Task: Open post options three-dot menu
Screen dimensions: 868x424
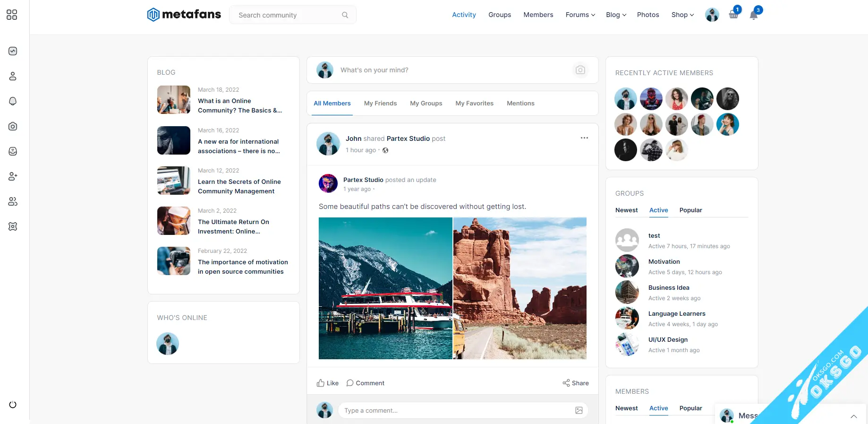Action: pos(584,138)
